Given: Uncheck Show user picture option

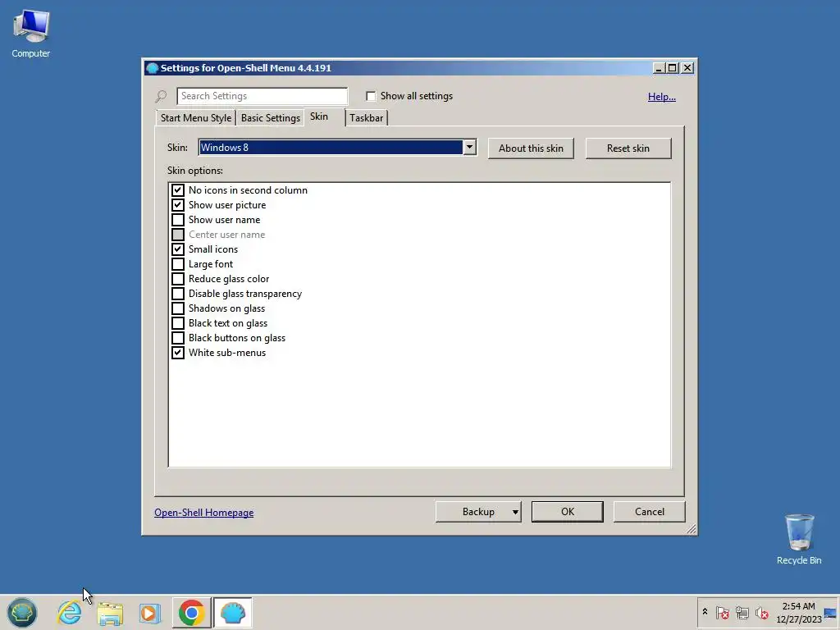Looking at the screenshot, I should click(178, 205).
